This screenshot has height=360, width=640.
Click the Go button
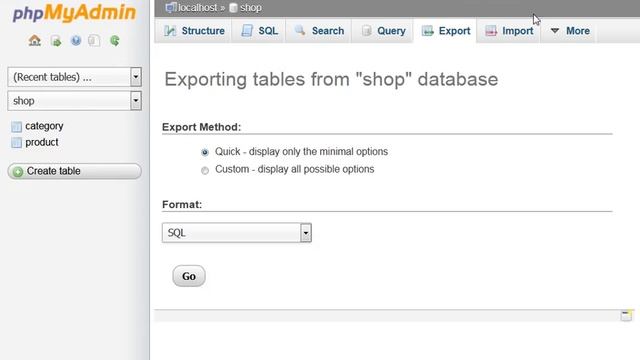[x=189, y=276]
